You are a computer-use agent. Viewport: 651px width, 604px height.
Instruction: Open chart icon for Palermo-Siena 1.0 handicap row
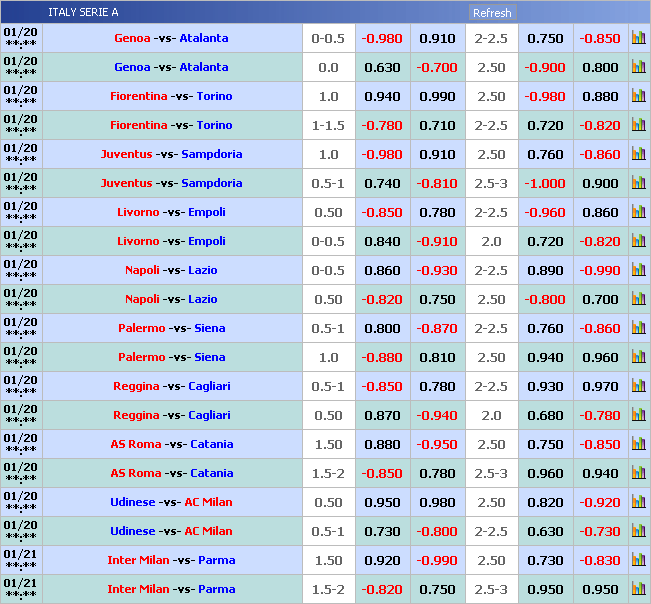click(638, 358)
